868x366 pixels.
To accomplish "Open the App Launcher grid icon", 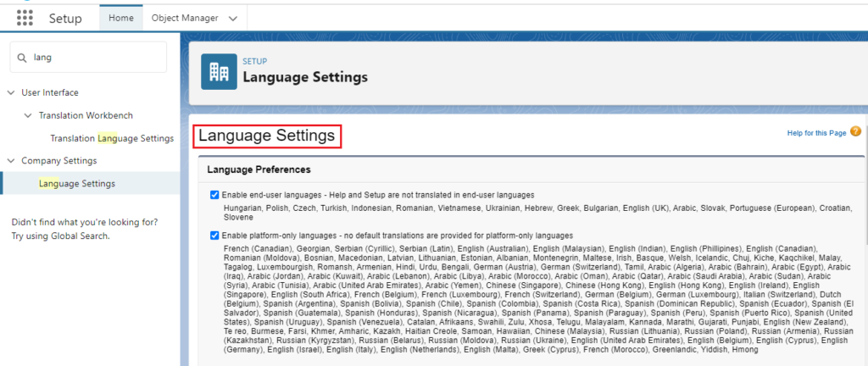I will point(25,18).
